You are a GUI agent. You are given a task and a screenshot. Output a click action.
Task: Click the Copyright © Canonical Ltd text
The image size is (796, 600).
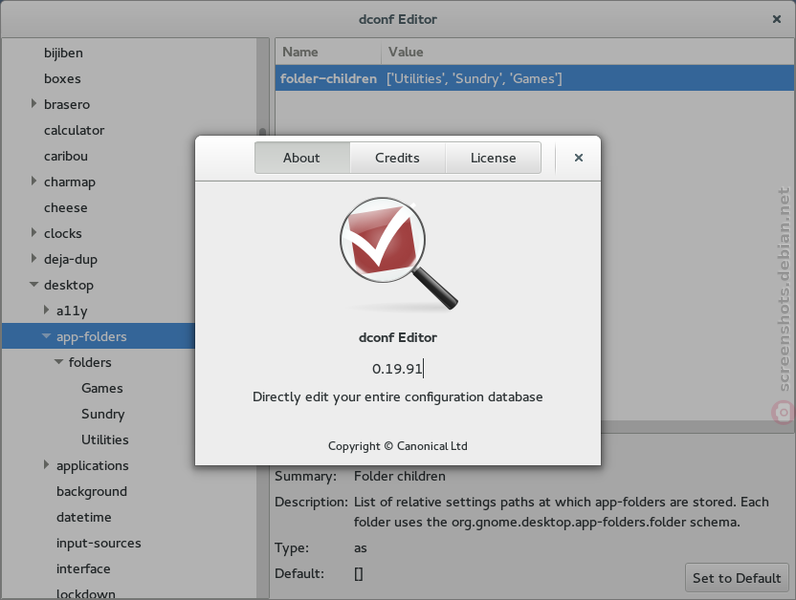click(397, 446)
